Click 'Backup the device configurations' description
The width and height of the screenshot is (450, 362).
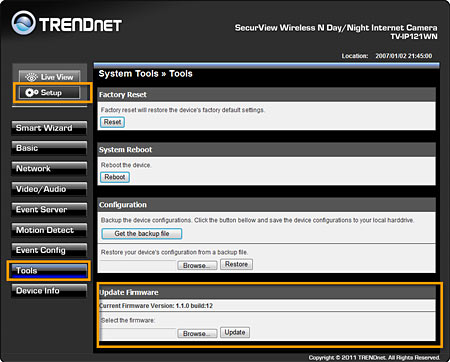pyautogui.click(x=257, y=220)
